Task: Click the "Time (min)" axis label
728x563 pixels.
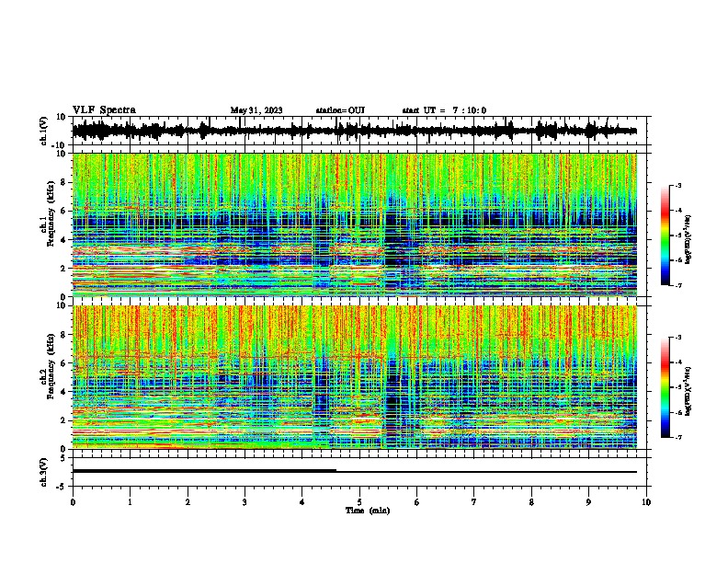Action: point(368,511)
